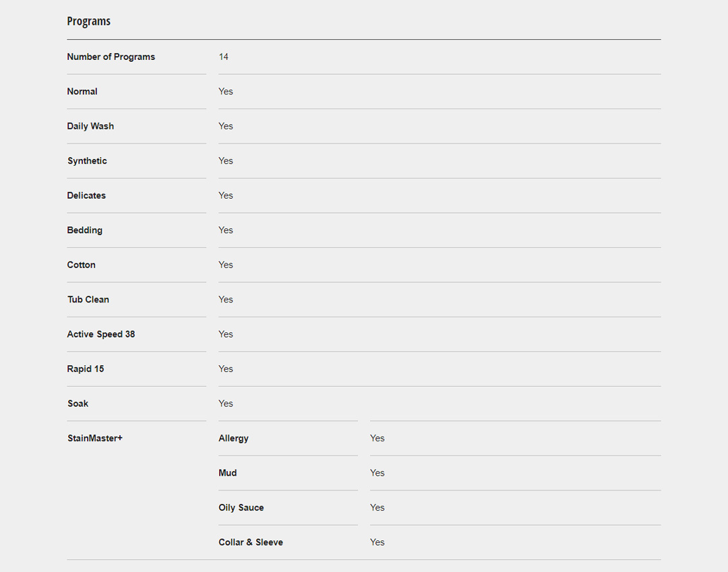Click the Yes value beside Allergy
This screenshot has width=728, height=572.
(x=377, y=439)
